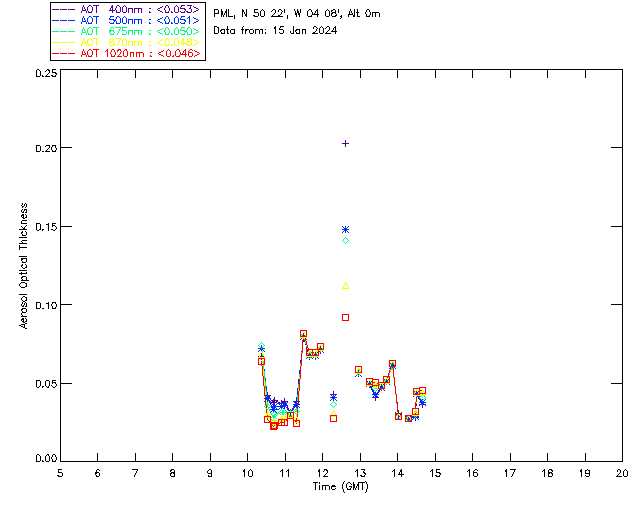Click the PML station location header text
The image size is (640, 512).
[x=297, y=13]
